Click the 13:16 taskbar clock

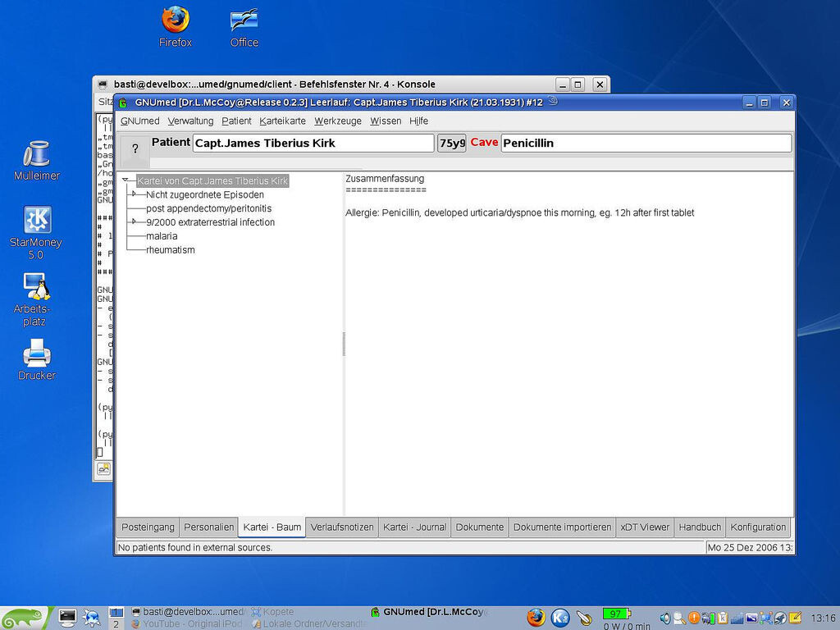click(823, 619)
